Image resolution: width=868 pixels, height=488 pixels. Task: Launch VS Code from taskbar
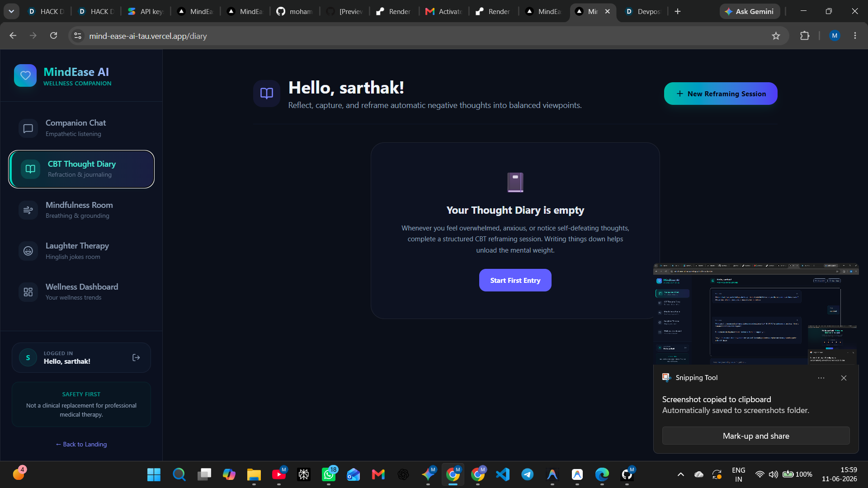503,474
